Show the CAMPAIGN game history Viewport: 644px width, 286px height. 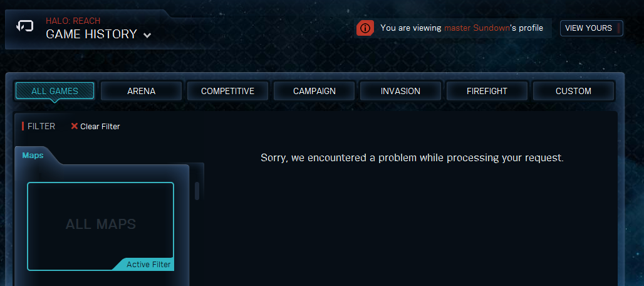tap(314, 91)
